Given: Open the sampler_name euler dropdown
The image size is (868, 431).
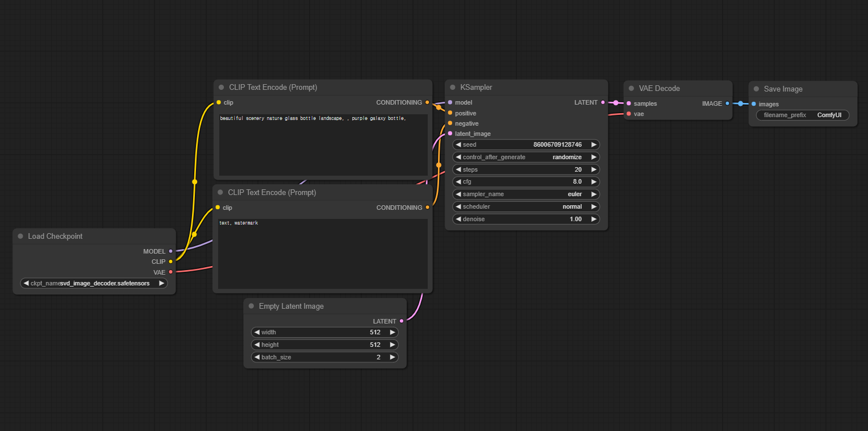Looking at the screenshot, I should (x=526, y=194).
